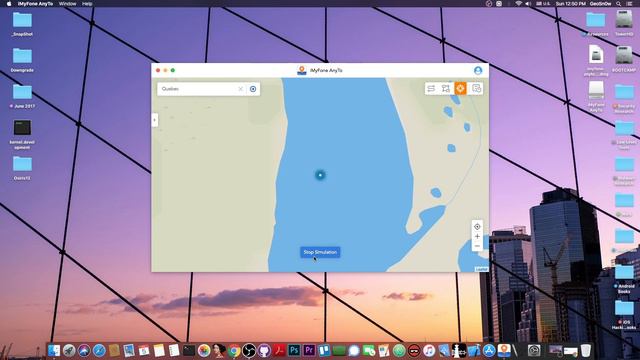This screenshot has height=360, width=640.
Task: Open Adobe Acrobat from the dock
Action: [279, 351]
